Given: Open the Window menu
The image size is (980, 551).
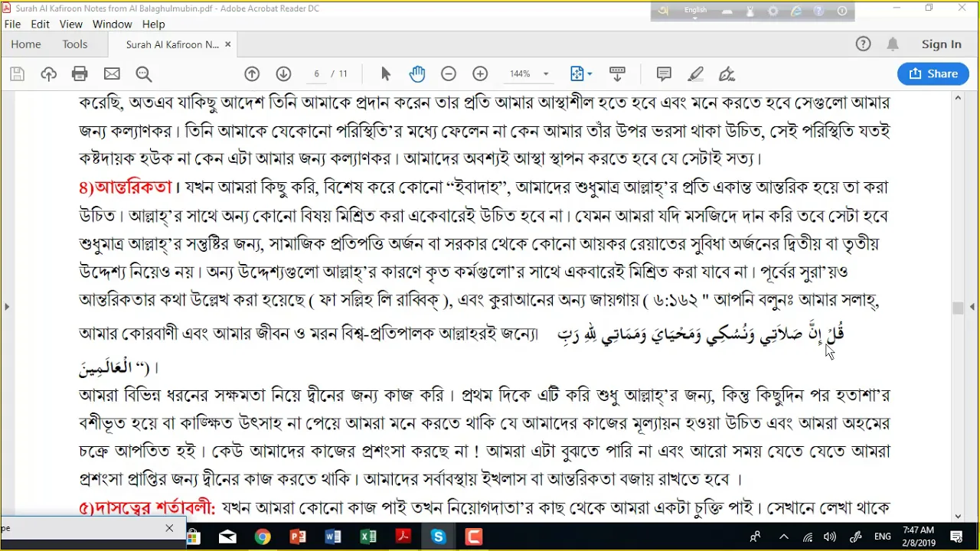Looking at the screenshot, I should coord(113,24).
